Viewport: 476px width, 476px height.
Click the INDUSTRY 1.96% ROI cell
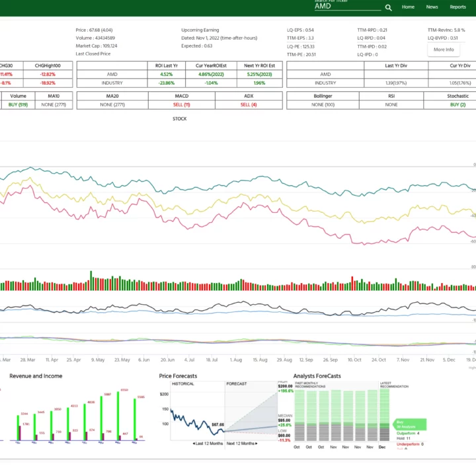coord(259,83)
